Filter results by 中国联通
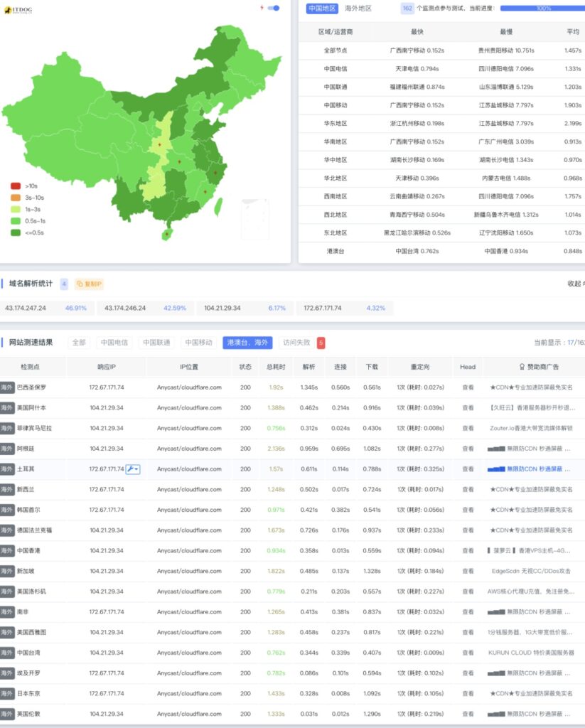The image size is (585, 728). [x=156, y=343]
